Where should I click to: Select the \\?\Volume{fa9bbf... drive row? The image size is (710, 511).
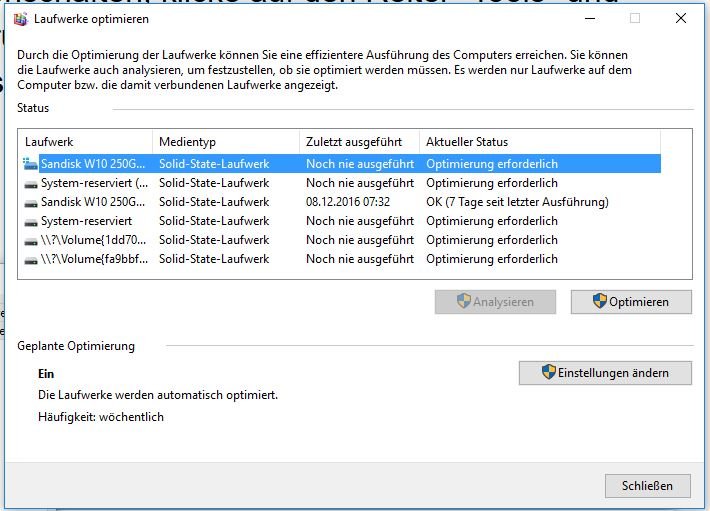coord(342,259)
